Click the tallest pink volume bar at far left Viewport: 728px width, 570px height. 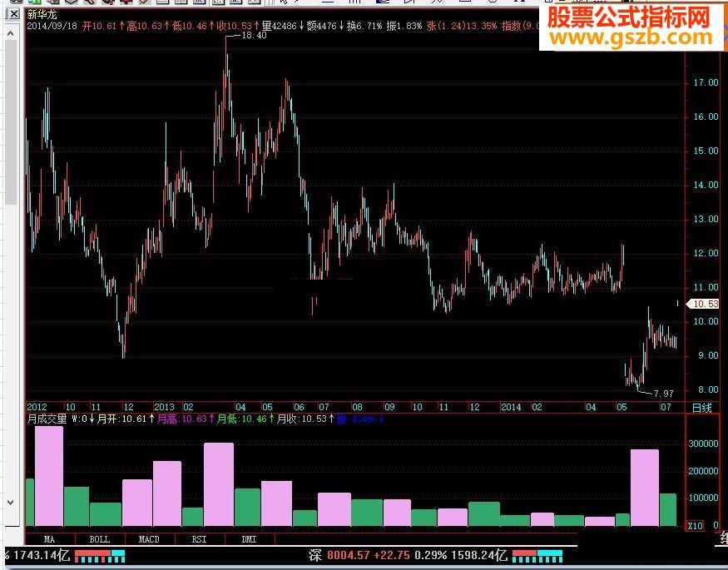click(49, 476)
